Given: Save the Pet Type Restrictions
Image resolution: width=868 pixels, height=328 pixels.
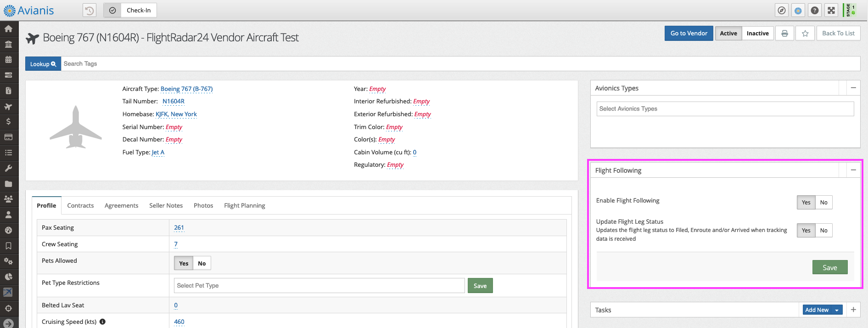Looking at the screenshot, I should click(480, 286).
